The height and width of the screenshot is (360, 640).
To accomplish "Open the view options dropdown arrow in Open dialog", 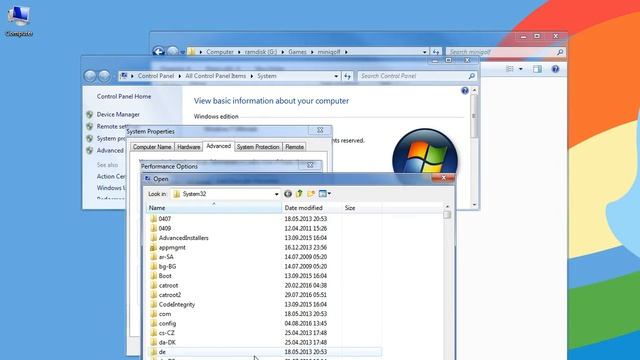I will click(x=329, y=193).
